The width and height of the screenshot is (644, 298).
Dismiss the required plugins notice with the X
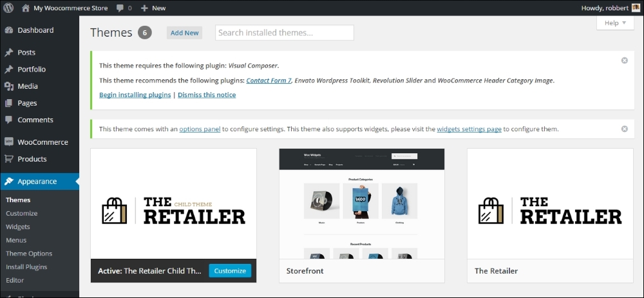tap(624, 61)
